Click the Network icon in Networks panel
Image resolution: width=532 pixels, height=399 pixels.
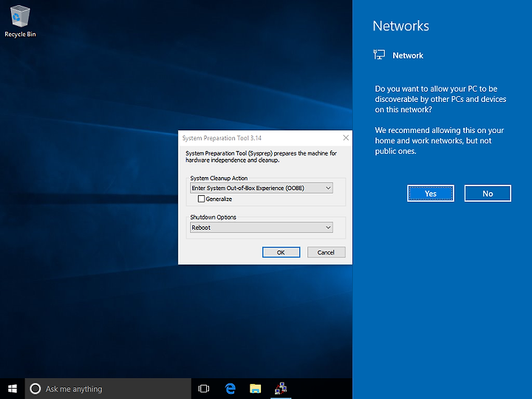coord(379,55)
